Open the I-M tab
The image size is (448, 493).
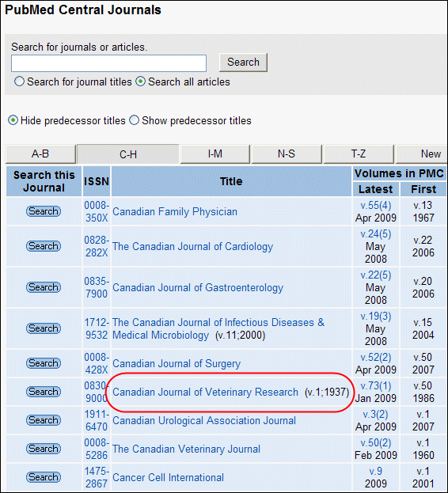(215, 154)
